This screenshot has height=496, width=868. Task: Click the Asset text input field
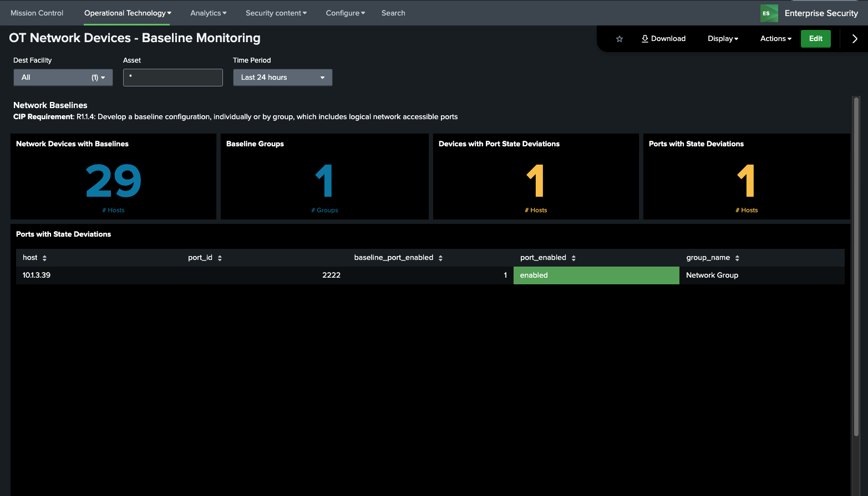tap(172, 78)
